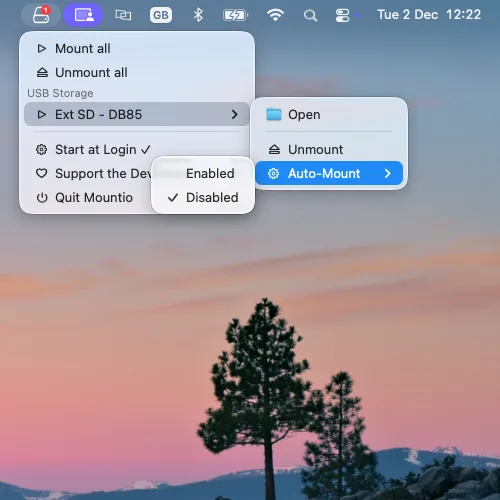The image size is (500, 500).
Task: Click the heart icon beside Support the Dev
Action: tap(41, 173)
